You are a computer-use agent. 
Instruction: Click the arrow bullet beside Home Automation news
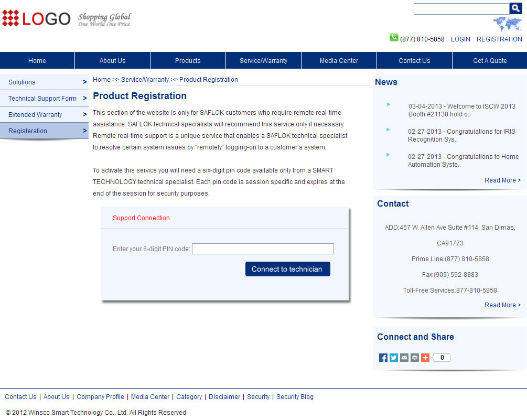point(388,155)
